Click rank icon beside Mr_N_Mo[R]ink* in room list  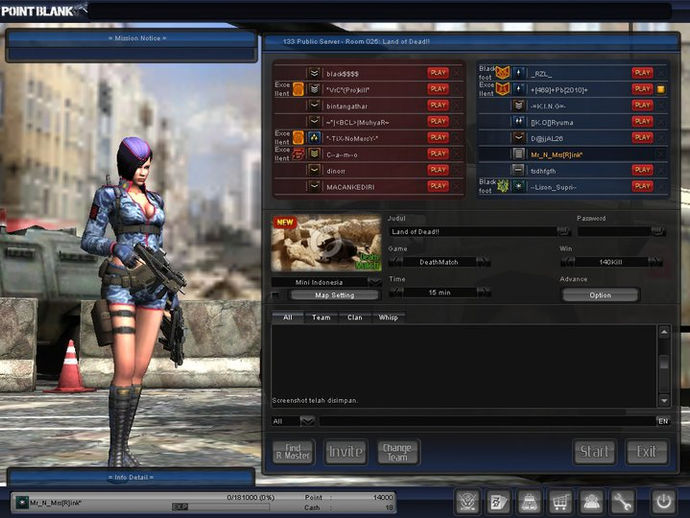(519, 154)
